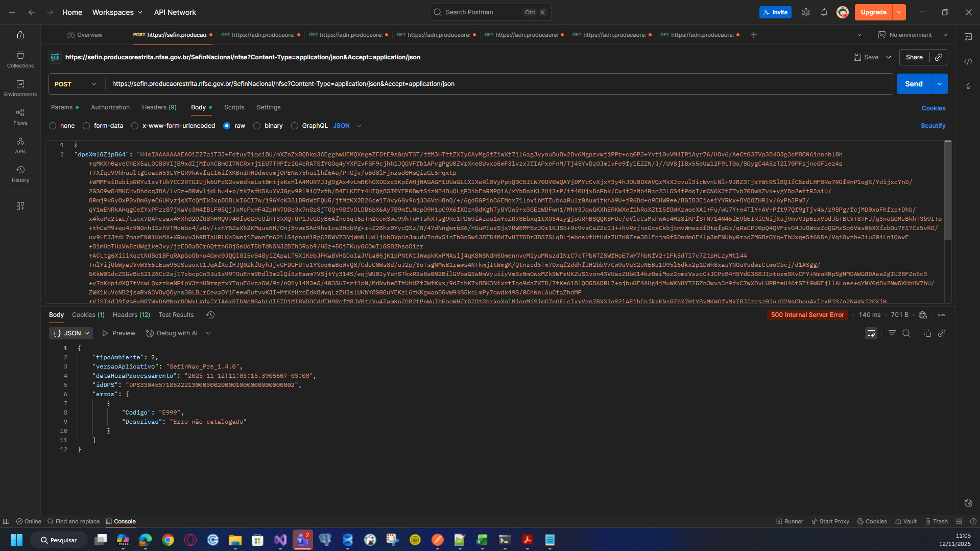Open the Test Results response tab
The image size is (980, 551).
pos(176,315)
